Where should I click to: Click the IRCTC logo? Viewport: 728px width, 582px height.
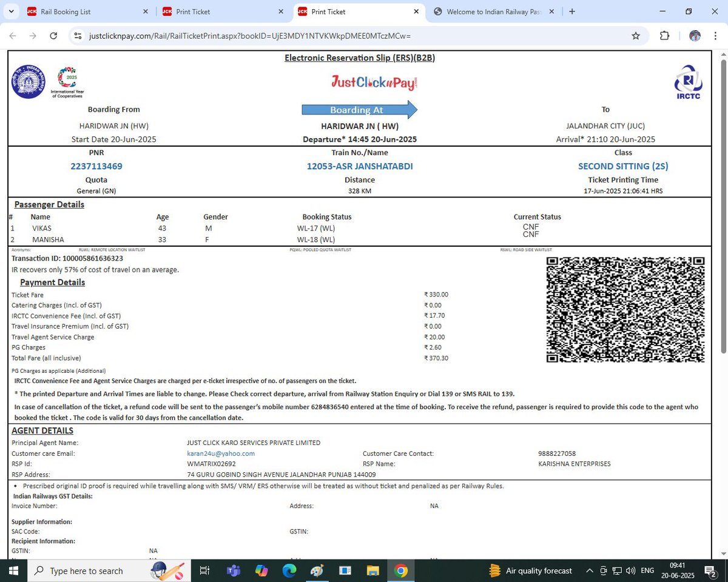click(688, 82)
